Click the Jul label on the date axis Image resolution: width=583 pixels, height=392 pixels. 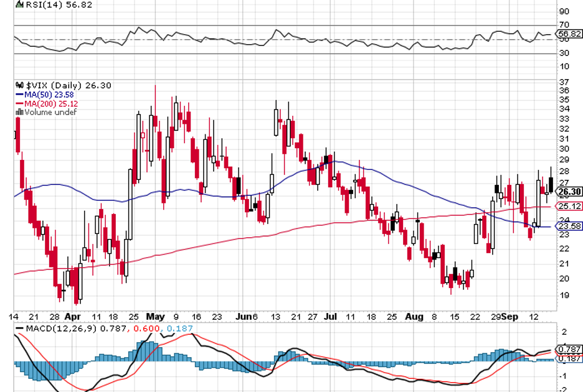pos(329,316)
